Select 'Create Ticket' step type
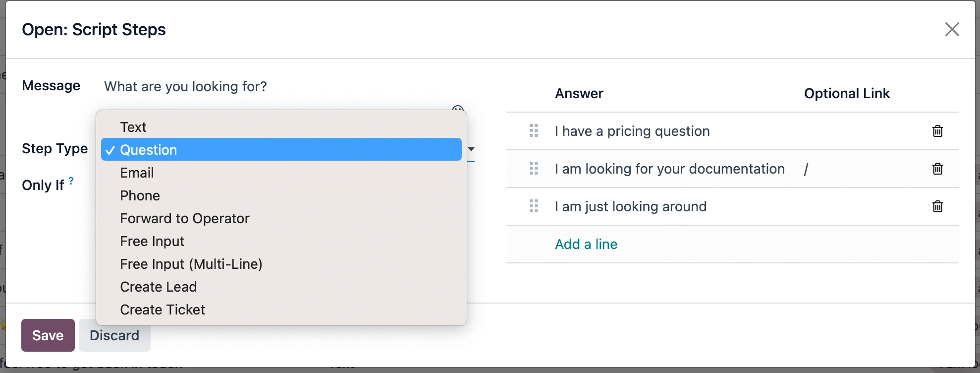This screenshot has width=980, height=373. [162, 310]
